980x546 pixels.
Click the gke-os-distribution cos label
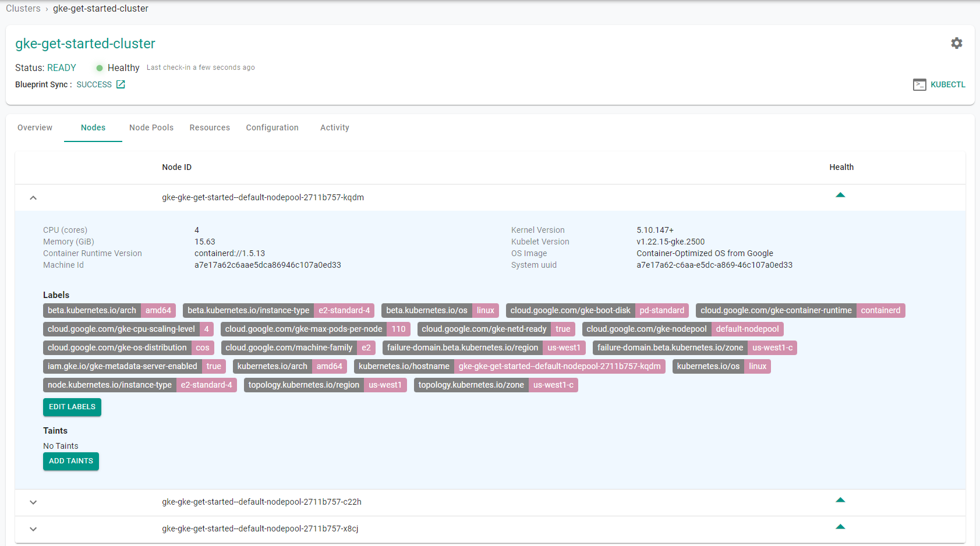pos(129,348)
